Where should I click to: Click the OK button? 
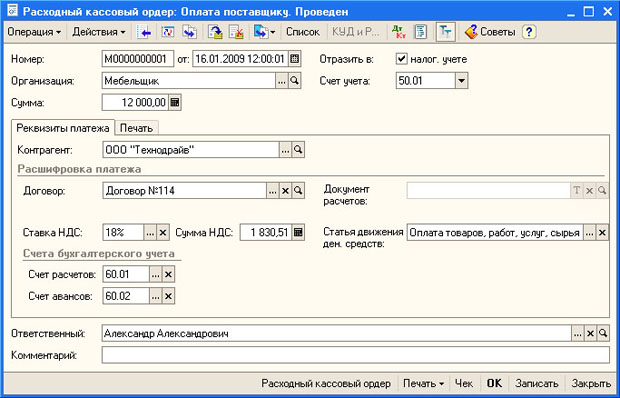pyautogui.click(x=494, y=383)
